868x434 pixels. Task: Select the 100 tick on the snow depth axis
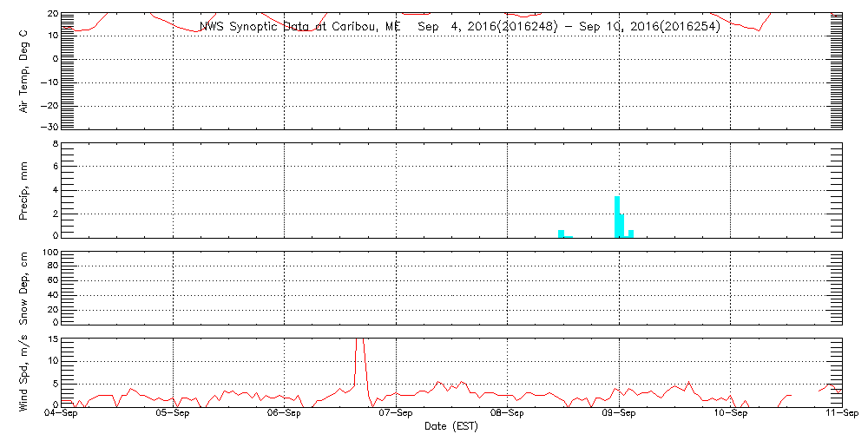[49, 253]
